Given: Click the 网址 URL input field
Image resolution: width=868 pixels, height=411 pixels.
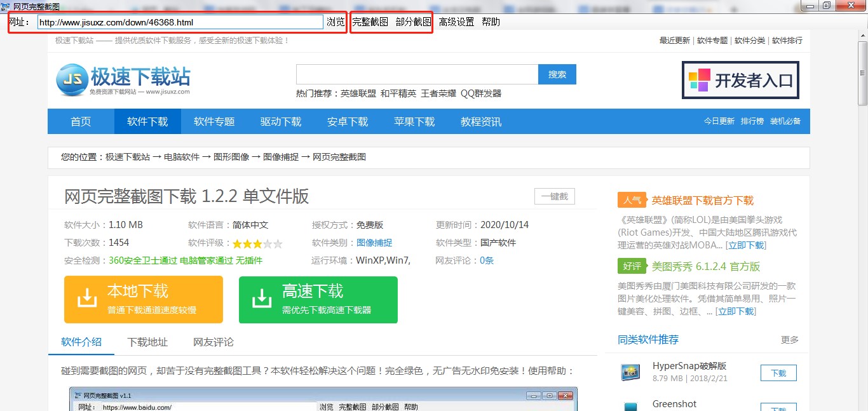Looking at the screenshot, I should click(180, 22).
